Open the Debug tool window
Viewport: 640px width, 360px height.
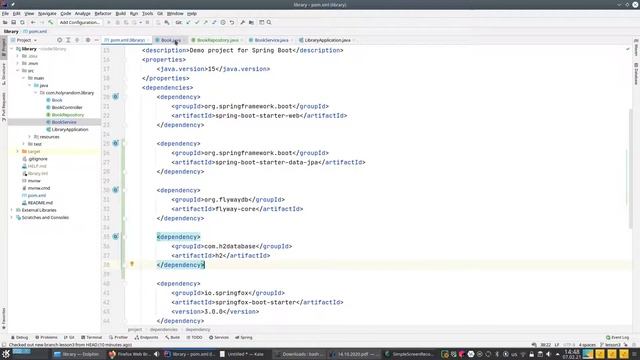tap(20, 338)
